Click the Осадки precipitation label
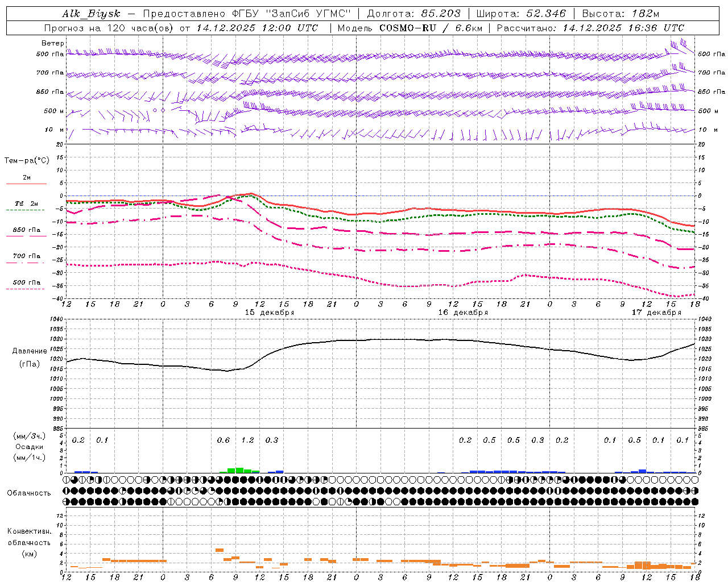 [x=30, y=447]
